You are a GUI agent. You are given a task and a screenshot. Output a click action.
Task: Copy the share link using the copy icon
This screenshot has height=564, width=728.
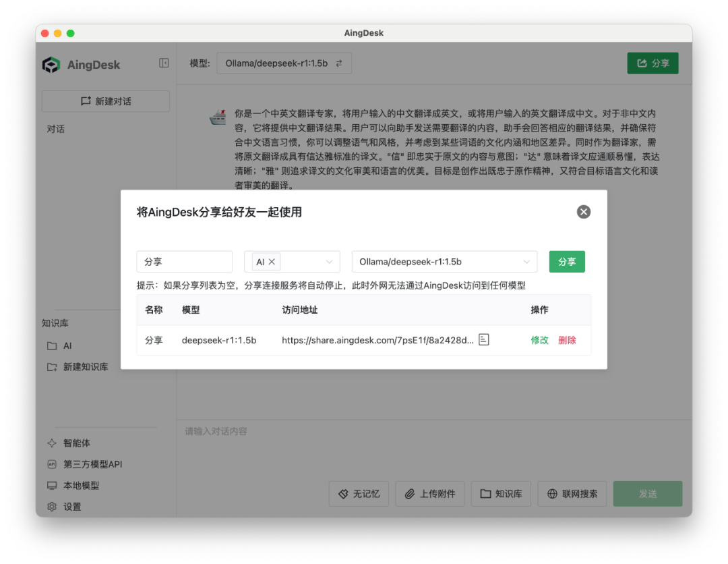tap(483, 340)
